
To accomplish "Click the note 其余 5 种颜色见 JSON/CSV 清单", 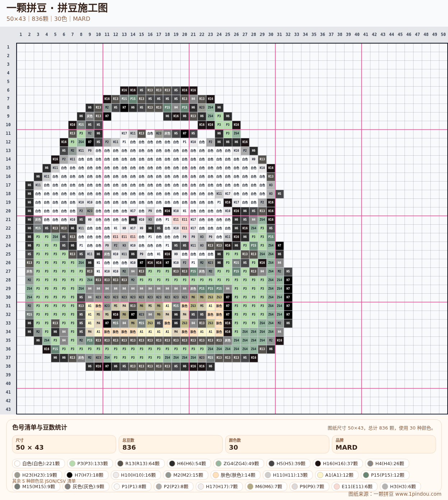I will pyautogui.click(x=44, y=481).
